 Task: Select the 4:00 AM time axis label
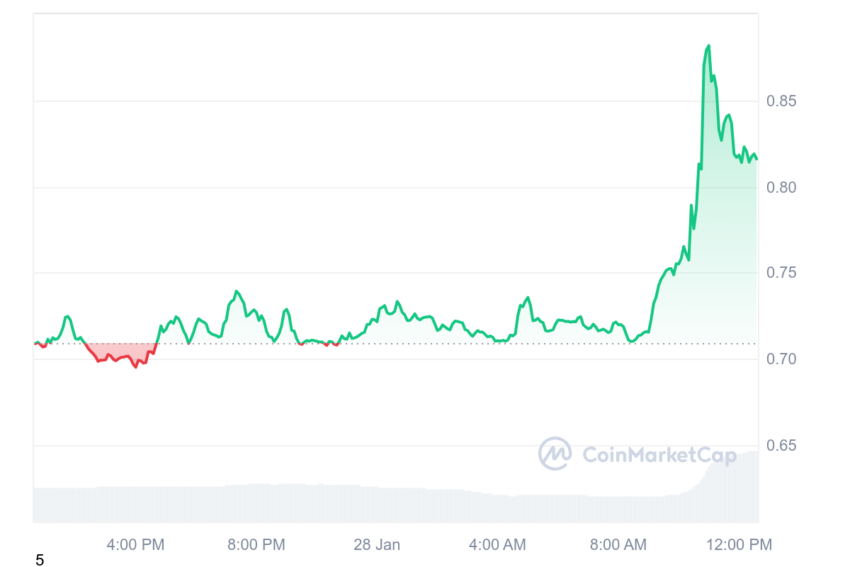click(498, 544)
